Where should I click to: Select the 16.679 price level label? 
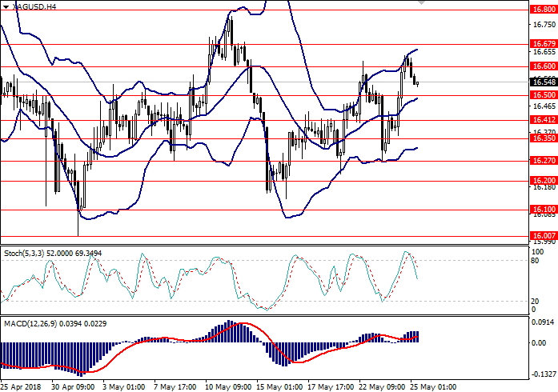(x=543, y=43)
